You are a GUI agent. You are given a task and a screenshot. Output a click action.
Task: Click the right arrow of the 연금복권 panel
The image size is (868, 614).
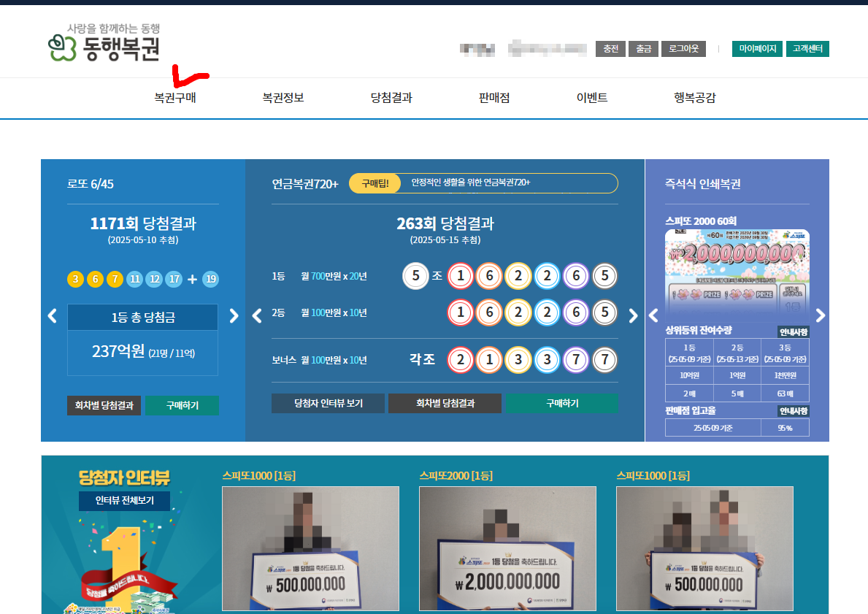tap(633, 315)
